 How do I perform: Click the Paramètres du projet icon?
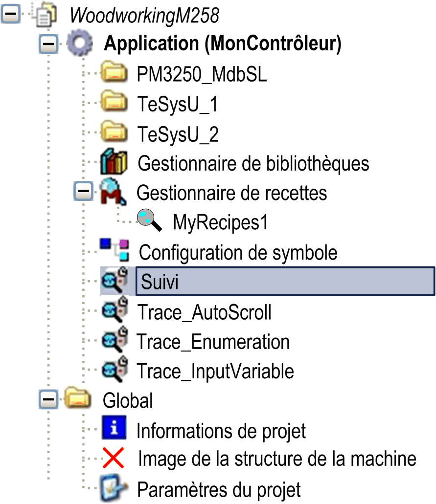(114, 488)
